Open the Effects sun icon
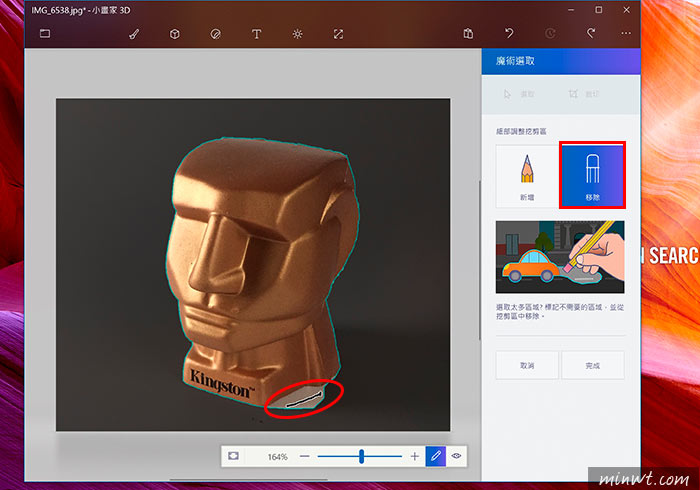 [297, 34]
